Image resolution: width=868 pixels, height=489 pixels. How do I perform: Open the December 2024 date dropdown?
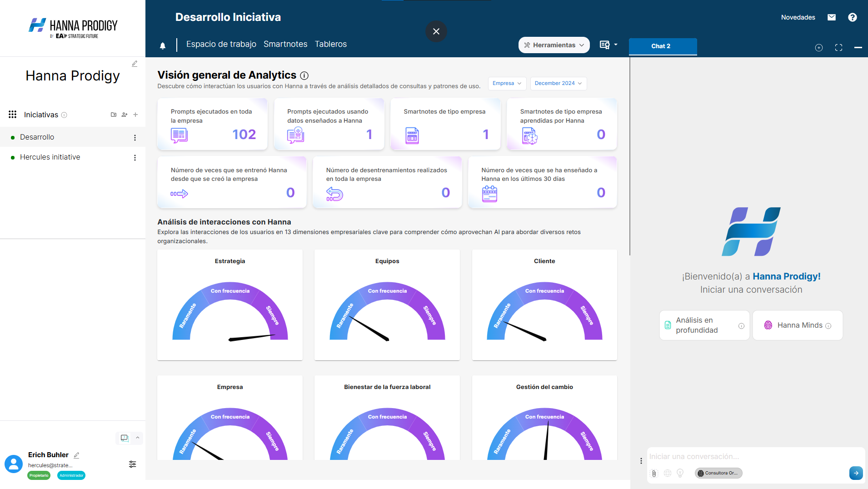point(559,83)
